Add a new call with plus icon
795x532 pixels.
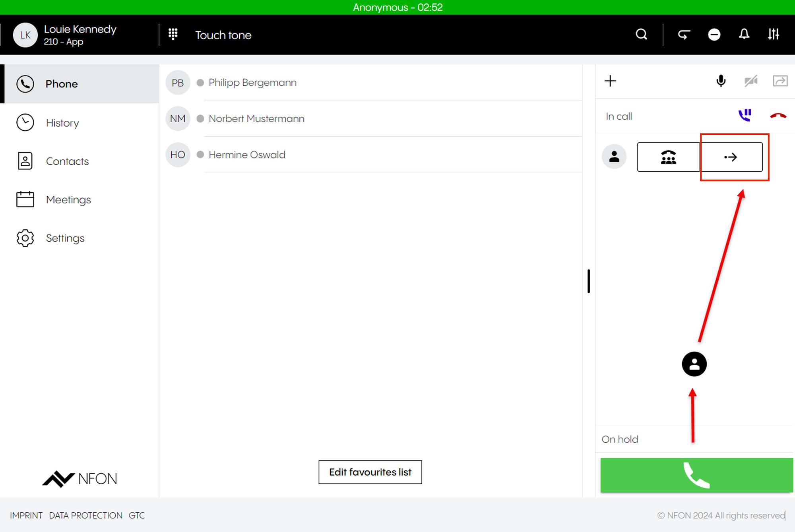click(x=610, y=81)
